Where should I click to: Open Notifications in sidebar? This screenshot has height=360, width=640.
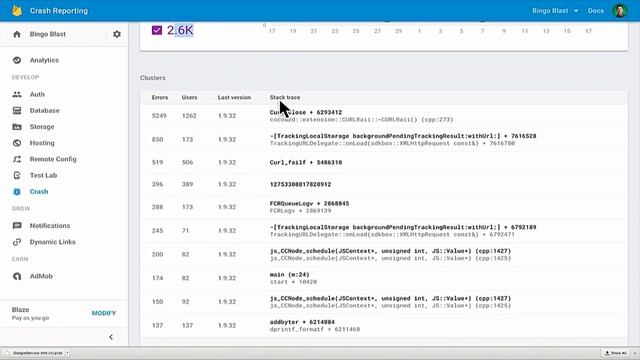pyautogui.click(x=50, y=226)
